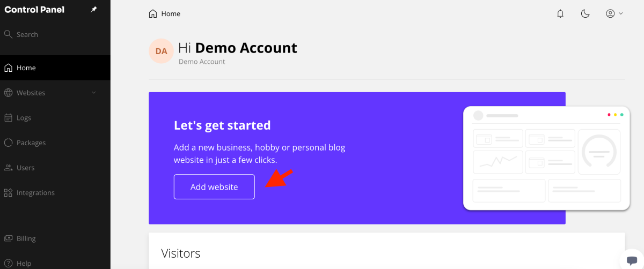Click the Users icon in sidebar

click(x=8, y=168)
